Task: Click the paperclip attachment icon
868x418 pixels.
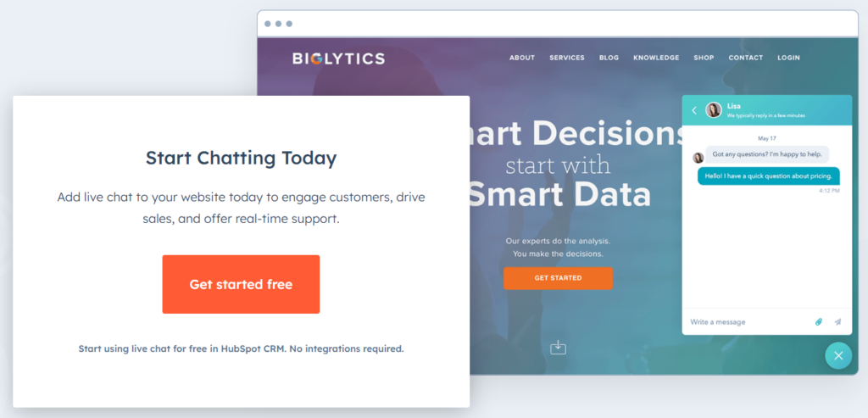Action: 819,321
